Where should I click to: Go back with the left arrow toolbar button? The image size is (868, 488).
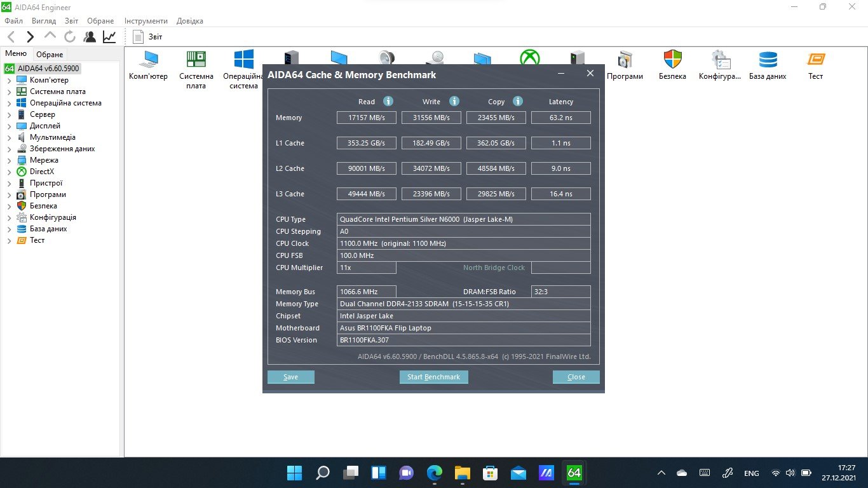click(x=11, y=37)
